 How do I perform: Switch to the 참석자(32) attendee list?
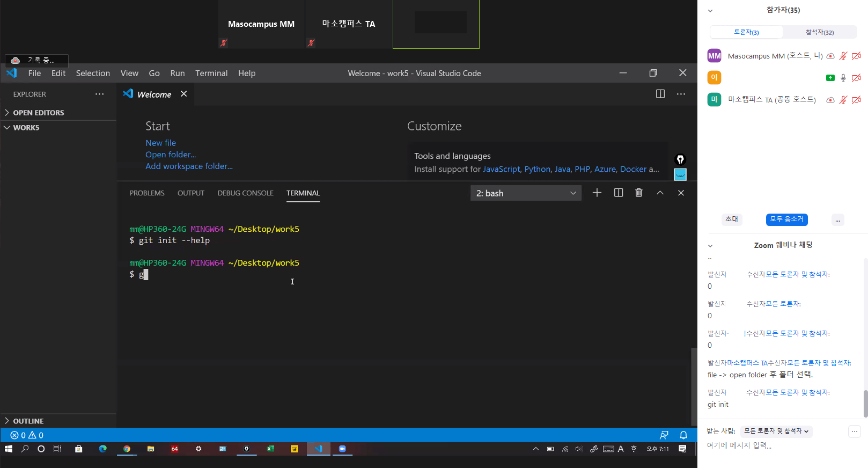click(x=819, y=32)
